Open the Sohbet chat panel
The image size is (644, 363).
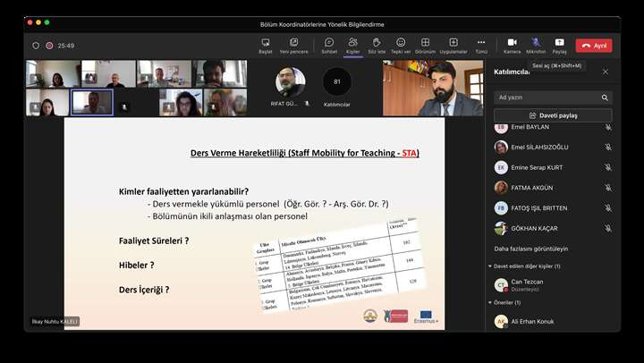click(328, 45)
